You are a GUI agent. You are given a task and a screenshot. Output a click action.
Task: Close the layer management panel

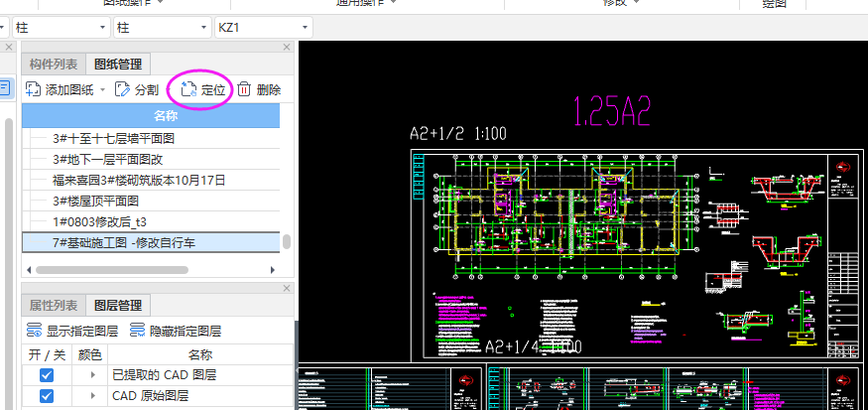287,288
